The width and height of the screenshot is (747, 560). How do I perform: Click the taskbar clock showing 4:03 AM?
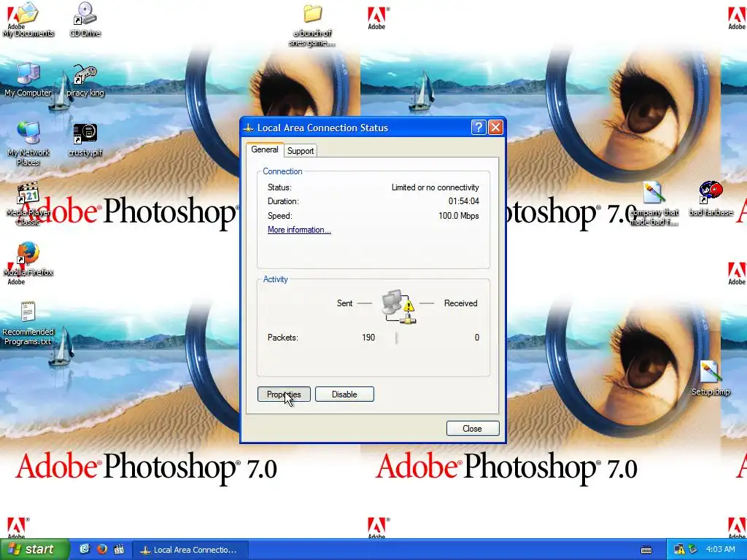point(720,549)
